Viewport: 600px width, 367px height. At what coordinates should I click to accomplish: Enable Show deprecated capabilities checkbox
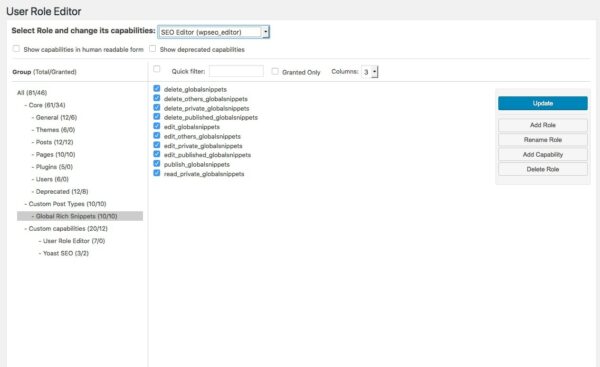[152, 49]
